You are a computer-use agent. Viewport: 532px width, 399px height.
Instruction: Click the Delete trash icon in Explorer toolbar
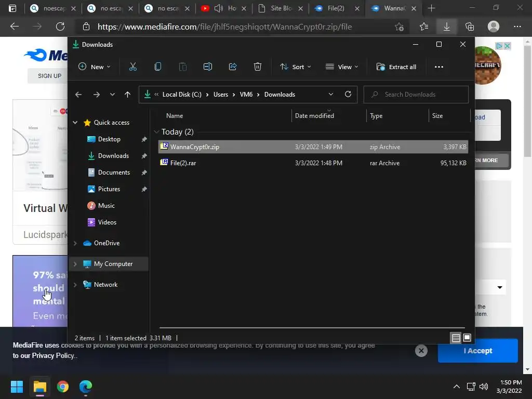[258, 67]
